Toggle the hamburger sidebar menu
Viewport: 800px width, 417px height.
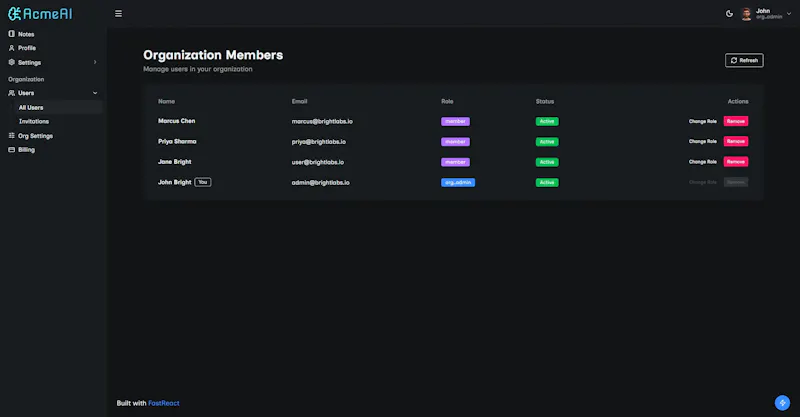coord(118,14)
